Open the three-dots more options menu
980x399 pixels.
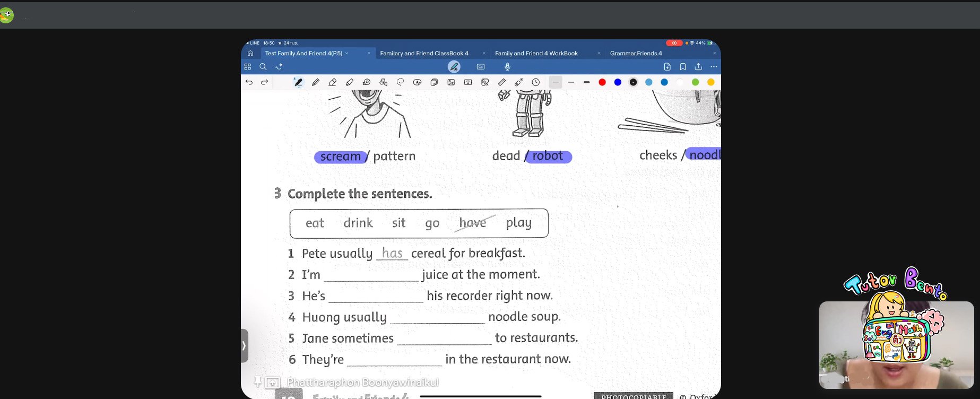coord(714,67)
